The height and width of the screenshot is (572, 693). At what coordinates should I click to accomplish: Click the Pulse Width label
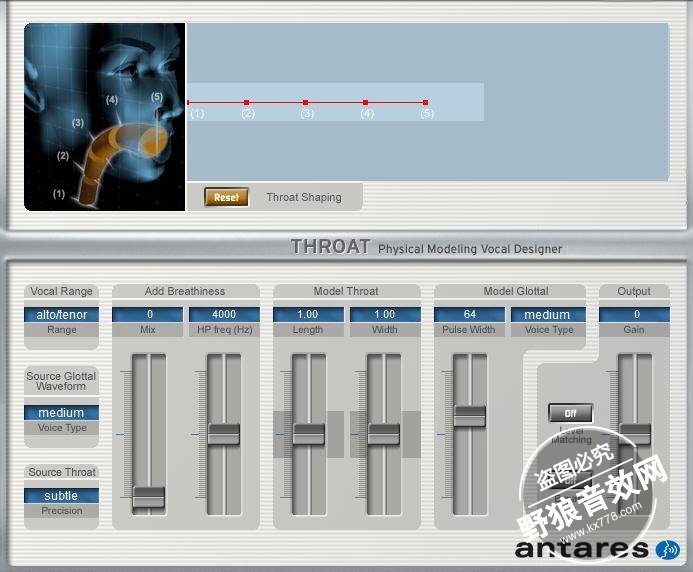[469, 330]
